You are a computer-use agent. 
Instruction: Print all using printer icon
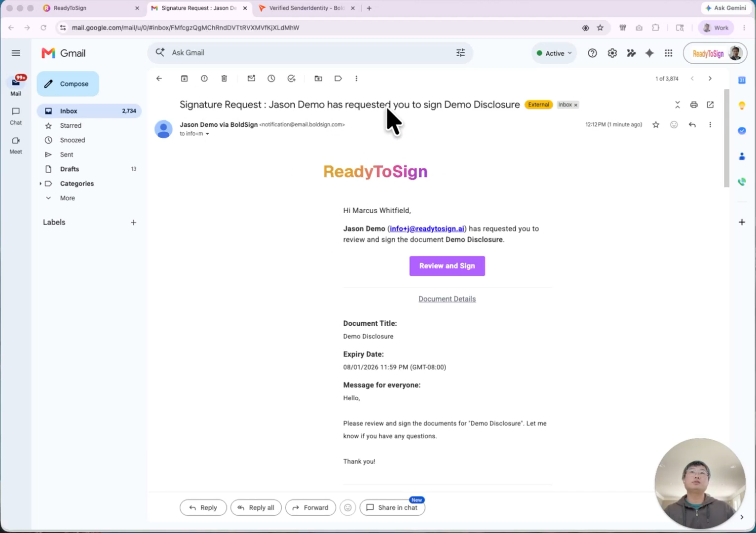tap(694, 105)
